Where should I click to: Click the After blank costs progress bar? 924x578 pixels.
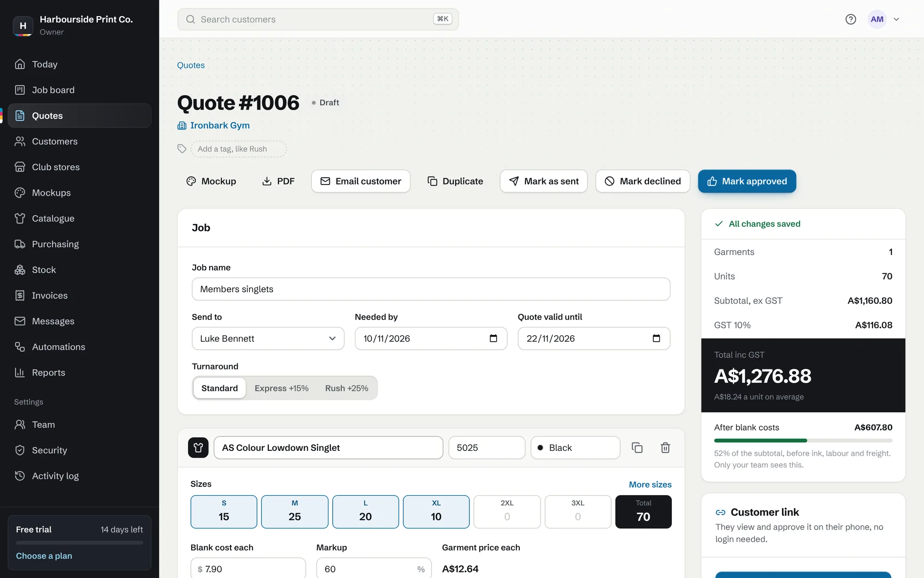[803, 441]
